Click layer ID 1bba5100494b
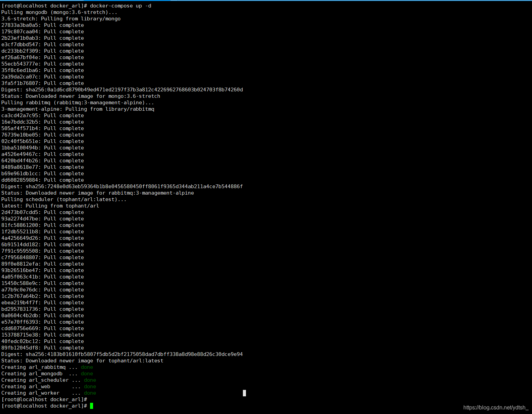This screenshot has height=414, width=532. tap(20, 148)
